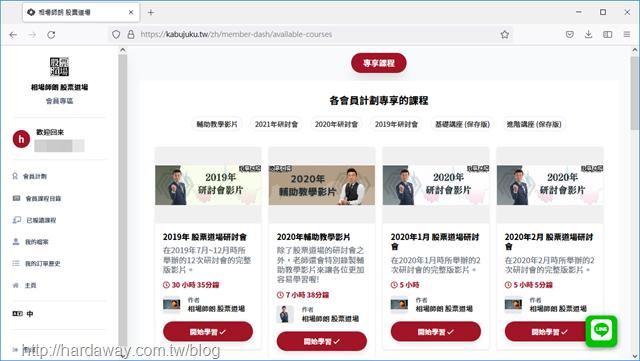Open 已報讀課程 in sidebar
The image size is (640, 361).
[34, 220]
